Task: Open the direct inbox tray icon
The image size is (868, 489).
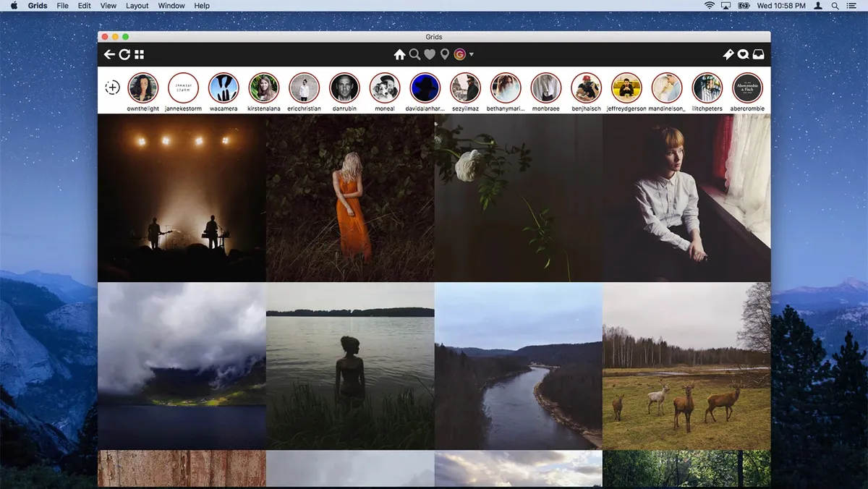Action: click(x=758, y=54)
